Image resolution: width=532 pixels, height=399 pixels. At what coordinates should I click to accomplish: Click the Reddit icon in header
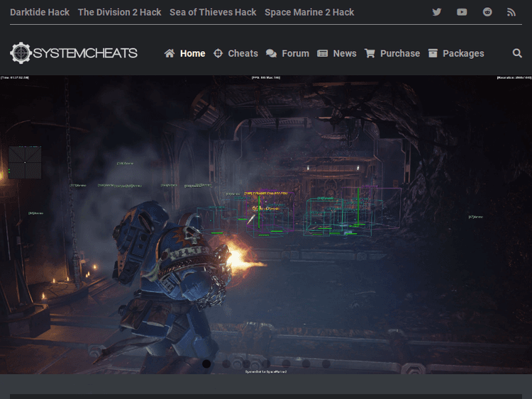pos(487,12)
